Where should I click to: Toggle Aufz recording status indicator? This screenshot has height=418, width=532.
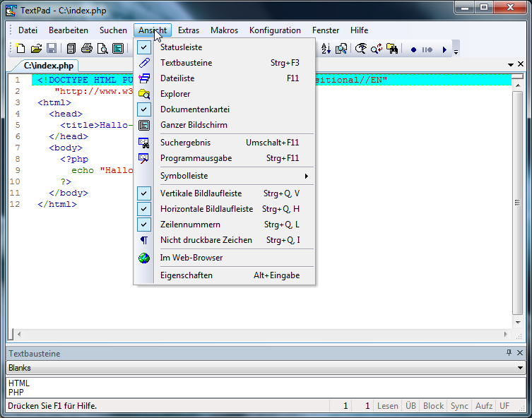[484, 406]
